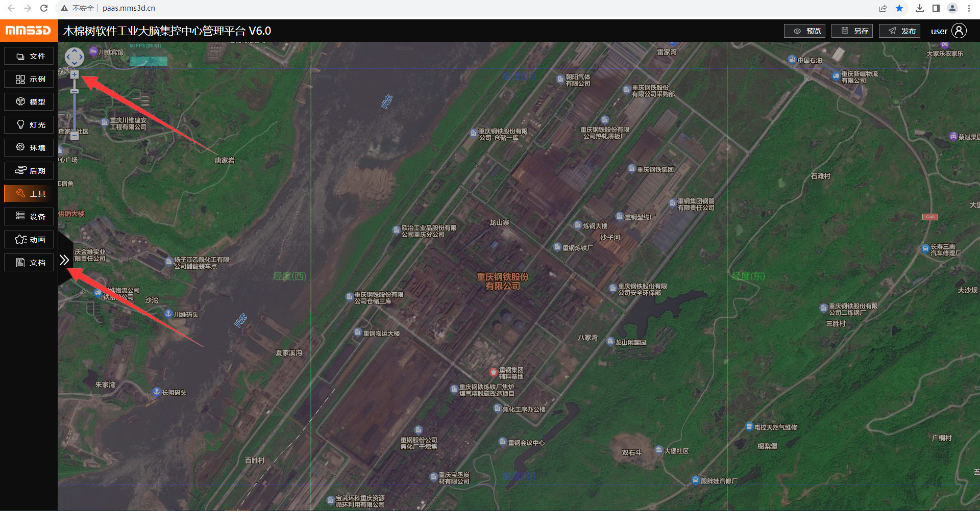This screenshot has width=980, height=511.
Task: Expand the side panel double-chevron
Action: (64, 260)
